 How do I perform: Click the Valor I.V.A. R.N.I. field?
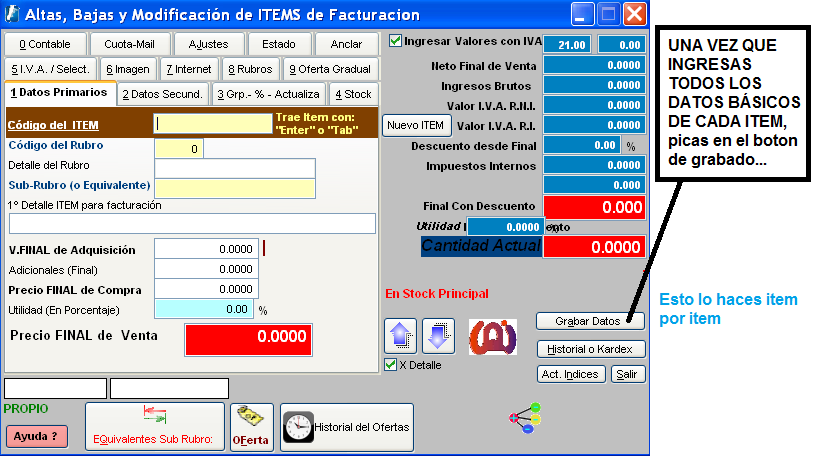594,105
